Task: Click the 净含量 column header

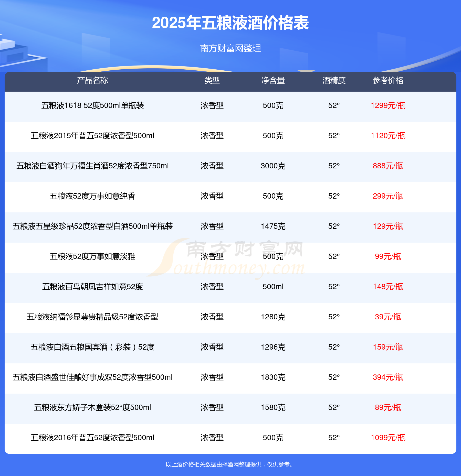Action: [273, 80]
